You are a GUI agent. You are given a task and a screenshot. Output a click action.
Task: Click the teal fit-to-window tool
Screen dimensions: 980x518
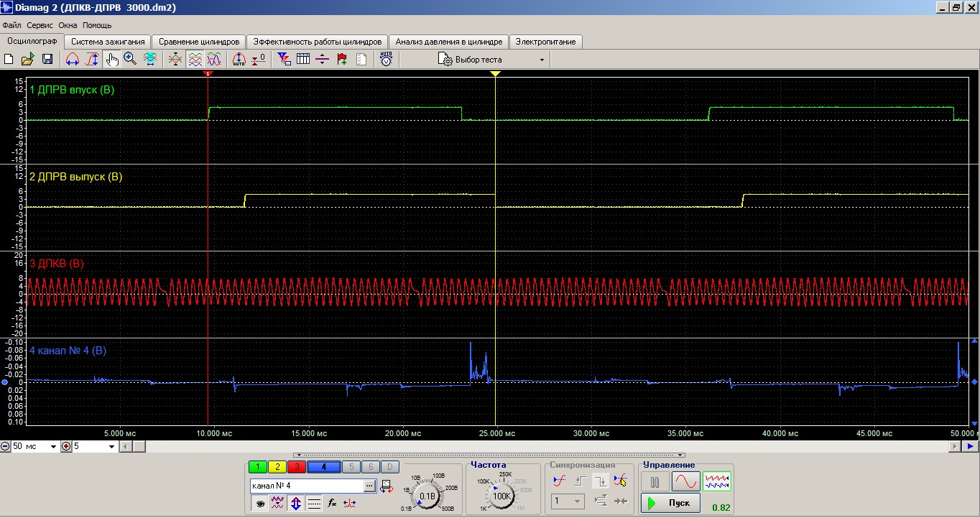(x=150, y=60)
